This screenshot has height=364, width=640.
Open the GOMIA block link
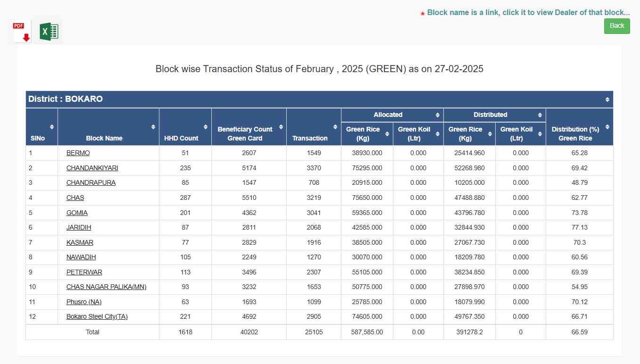(x=77, y=213)
